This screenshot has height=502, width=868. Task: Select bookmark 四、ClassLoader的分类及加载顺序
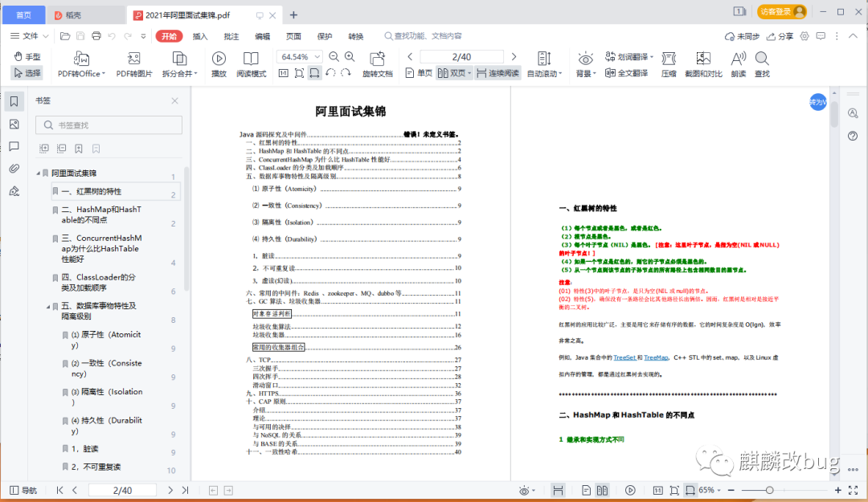point(99,282)
